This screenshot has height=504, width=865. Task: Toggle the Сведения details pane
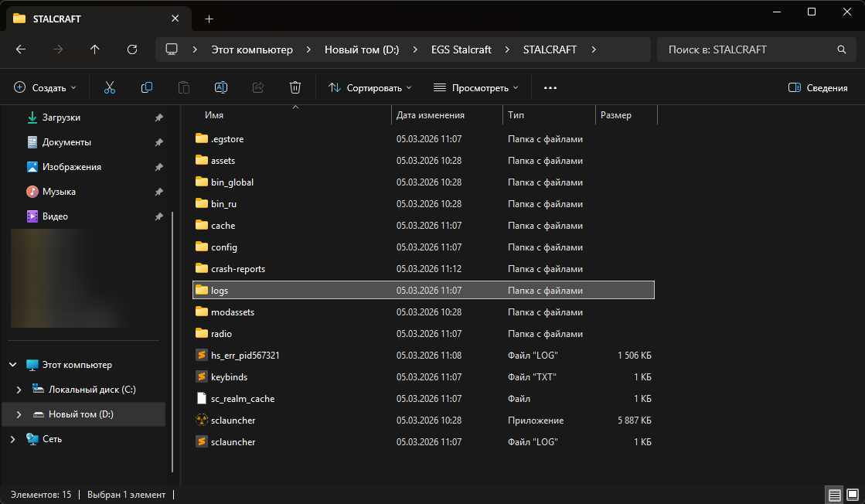click(x=818, y=88)
